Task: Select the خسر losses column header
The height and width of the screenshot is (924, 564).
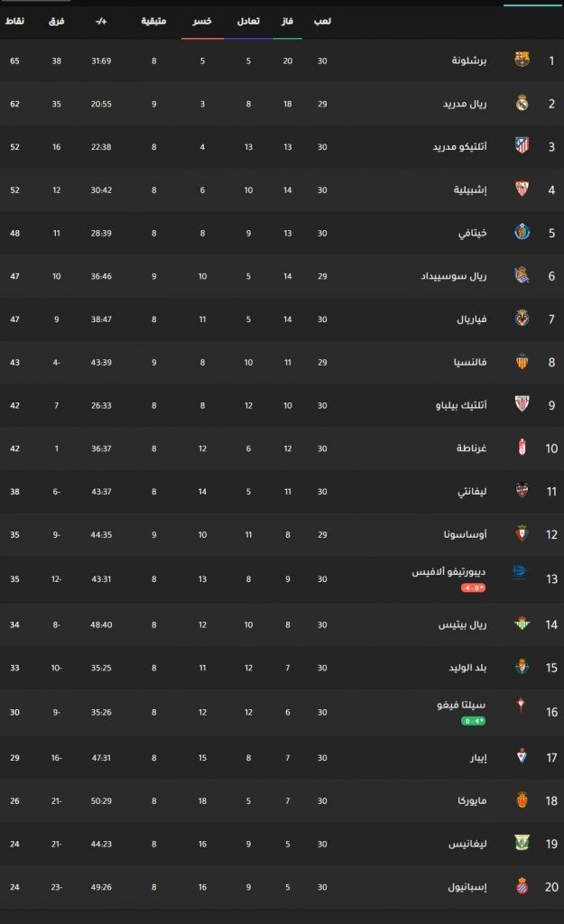Action: point(202,22)
